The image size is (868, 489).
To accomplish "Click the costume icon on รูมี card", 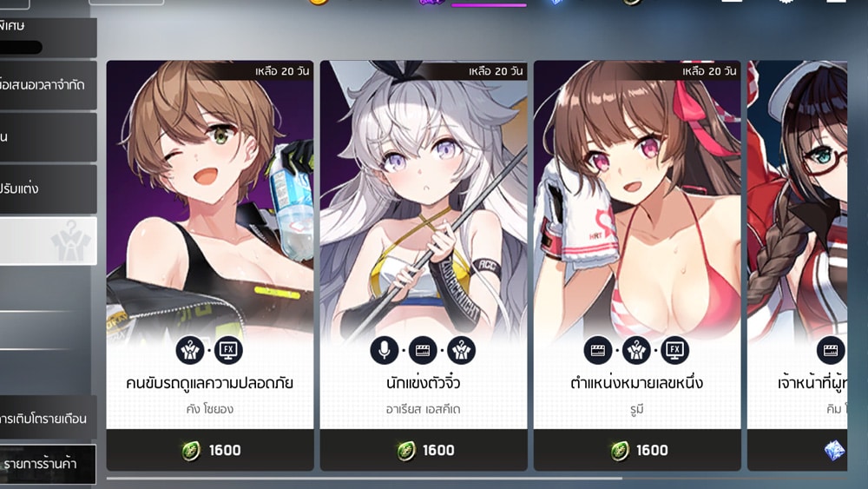I will pyautogui.click(x=636, y=350).
